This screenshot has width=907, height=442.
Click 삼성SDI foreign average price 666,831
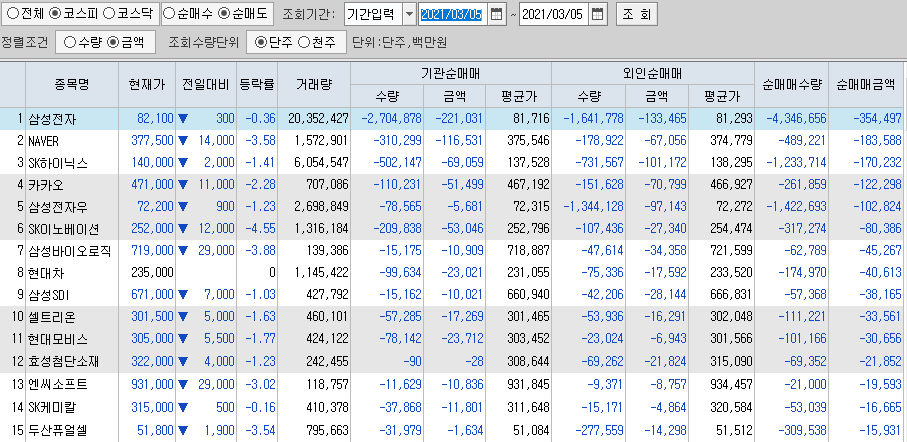coord(731,296)
